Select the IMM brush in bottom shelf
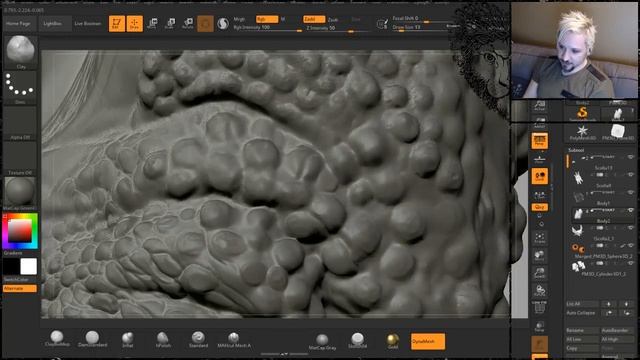The width and height of the screenshot is (640, 360). (x=234, y=340)
